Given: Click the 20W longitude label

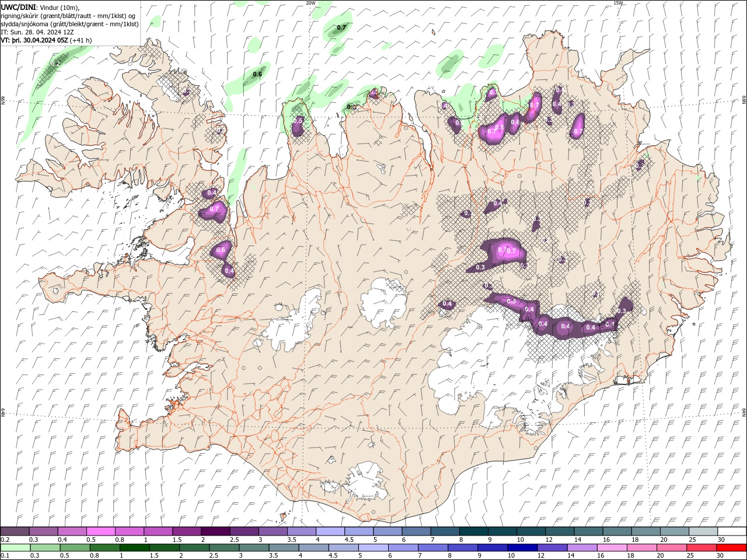Looking at the screenshot, I should pos(310,3).
